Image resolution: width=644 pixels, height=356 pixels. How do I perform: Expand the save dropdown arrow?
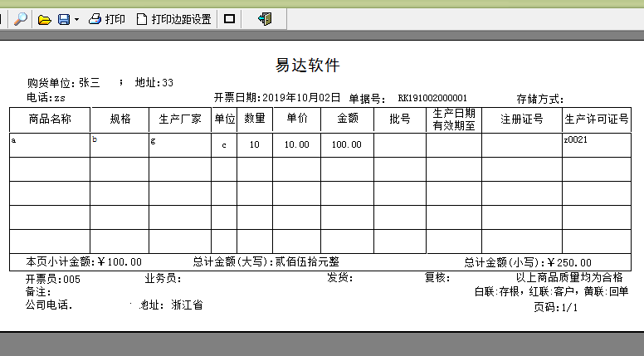pyautogui.click(x=76, y=19)
